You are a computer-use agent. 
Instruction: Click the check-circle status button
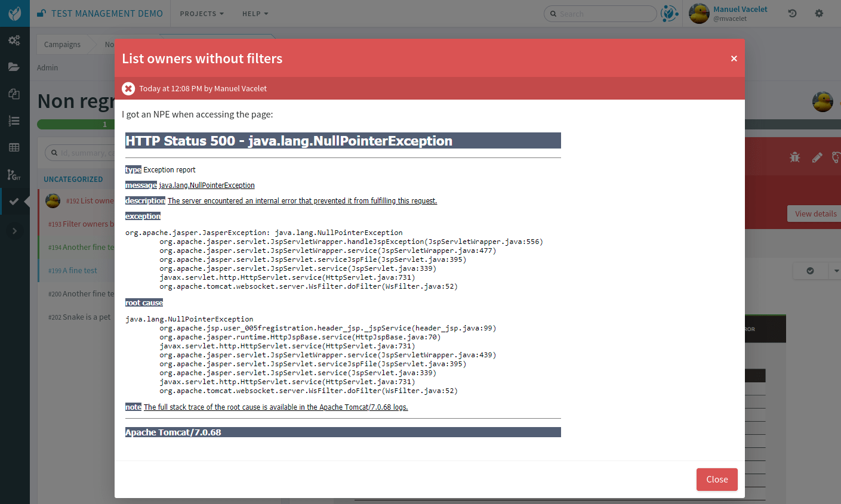tap(810, 271)
